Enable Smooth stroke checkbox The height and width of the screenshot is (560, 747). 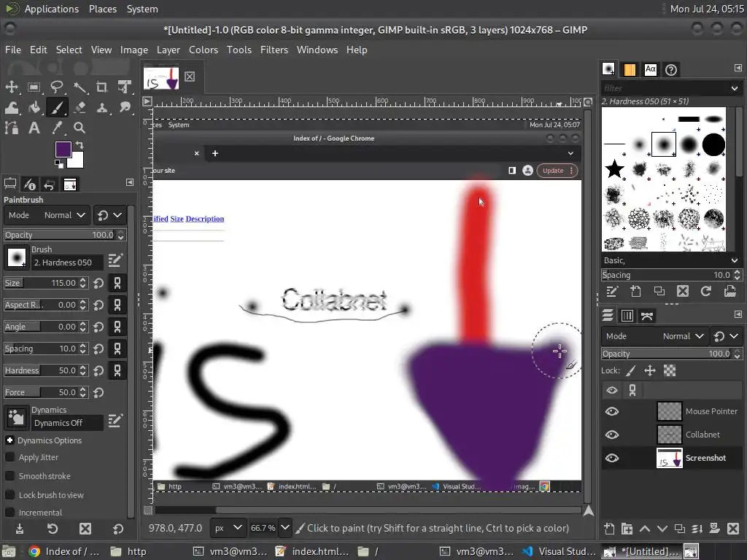[x=9, y=476]
